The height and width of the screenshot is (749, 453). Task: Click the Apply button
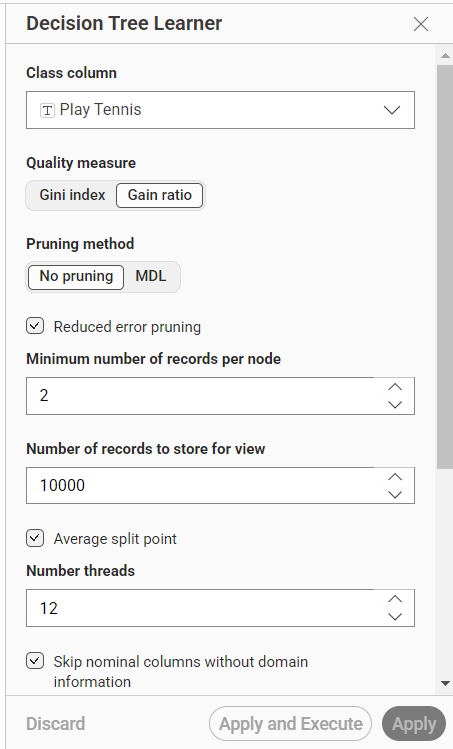click(x=414, y=724)
